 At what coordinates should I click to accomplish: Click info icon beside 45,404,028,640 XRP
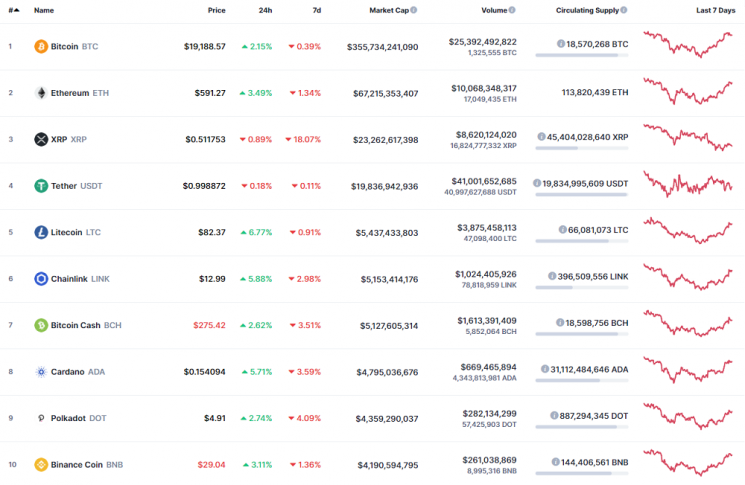pos(541,137)
